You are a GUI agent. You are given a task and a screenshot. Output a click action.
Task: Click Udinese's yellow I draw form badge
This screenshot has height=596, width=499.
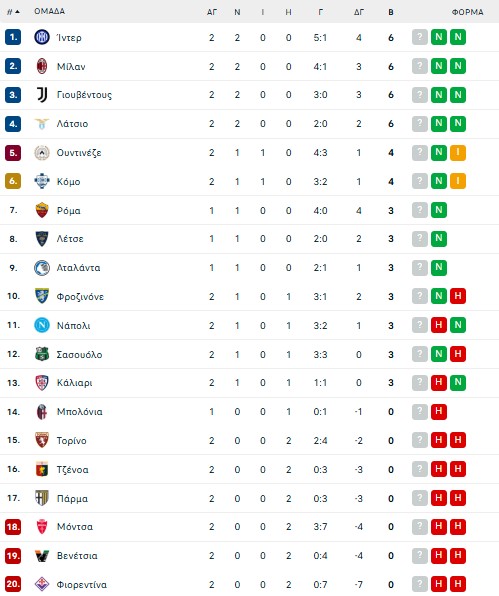pos(458,152)
